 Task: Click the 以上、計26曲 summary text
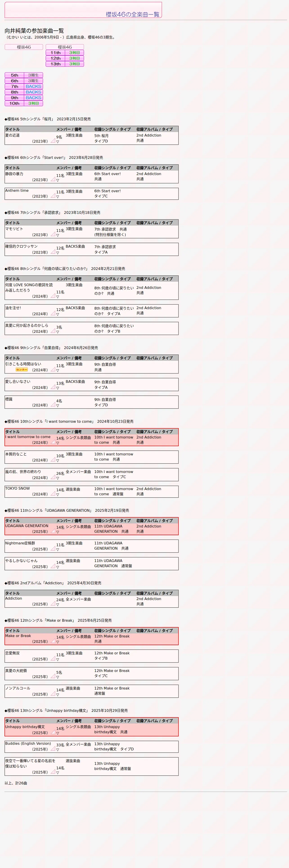coord(16,783)
